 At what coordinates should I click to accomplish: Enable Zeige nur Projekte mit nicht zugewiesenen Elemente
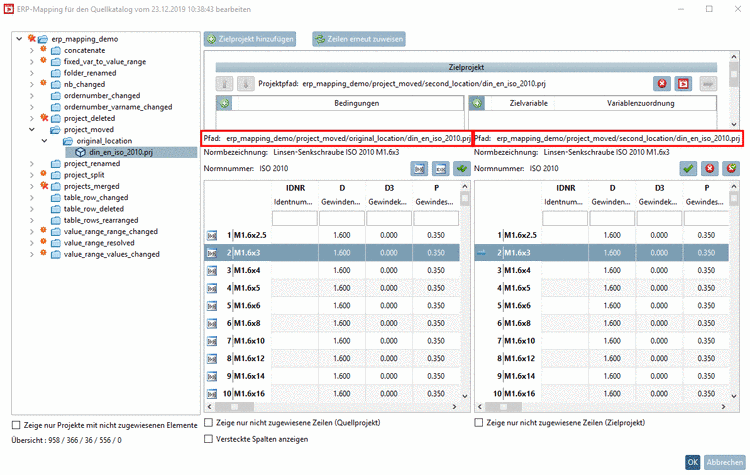click(x=16, y=425)
